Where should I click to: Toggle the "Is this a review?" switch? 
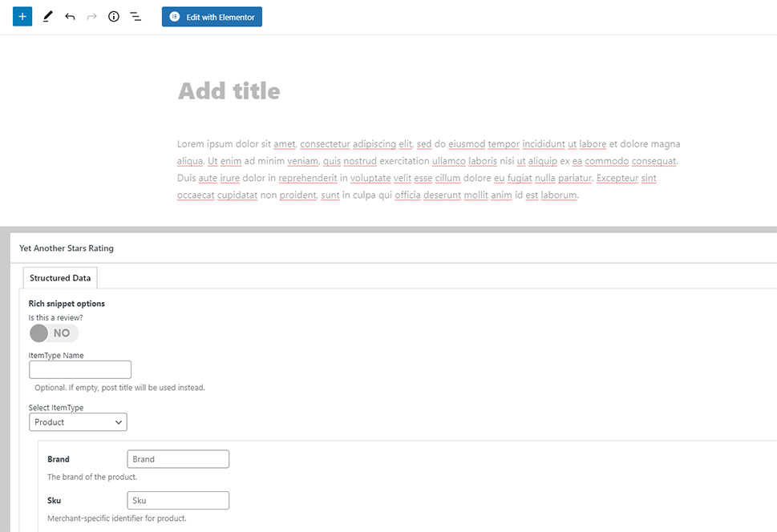click(x=54, y=332)
